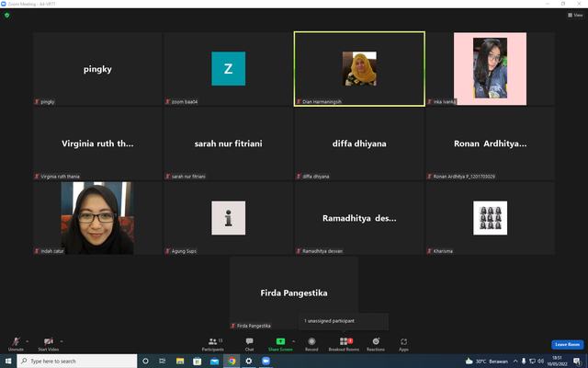Open Breakout Rooms

click(344, 343)
